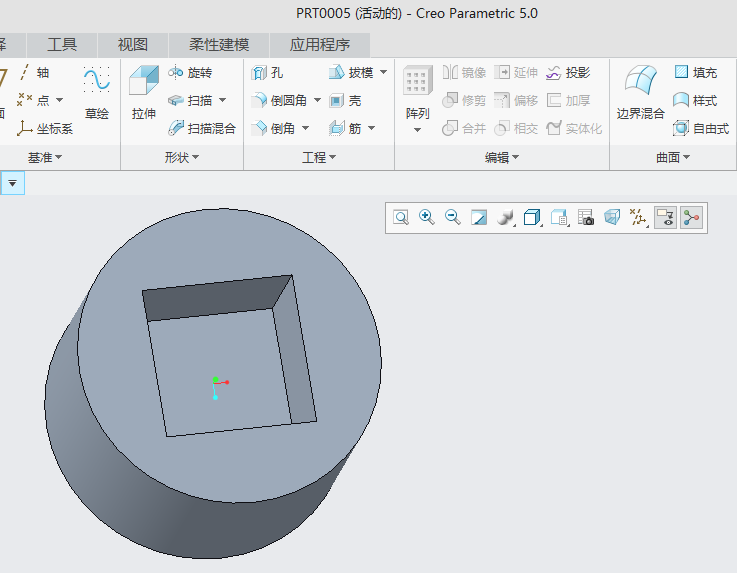Click the Zoom In magnifier icon
This screenshot has height=573, width=737.
(x=427, y=217)
